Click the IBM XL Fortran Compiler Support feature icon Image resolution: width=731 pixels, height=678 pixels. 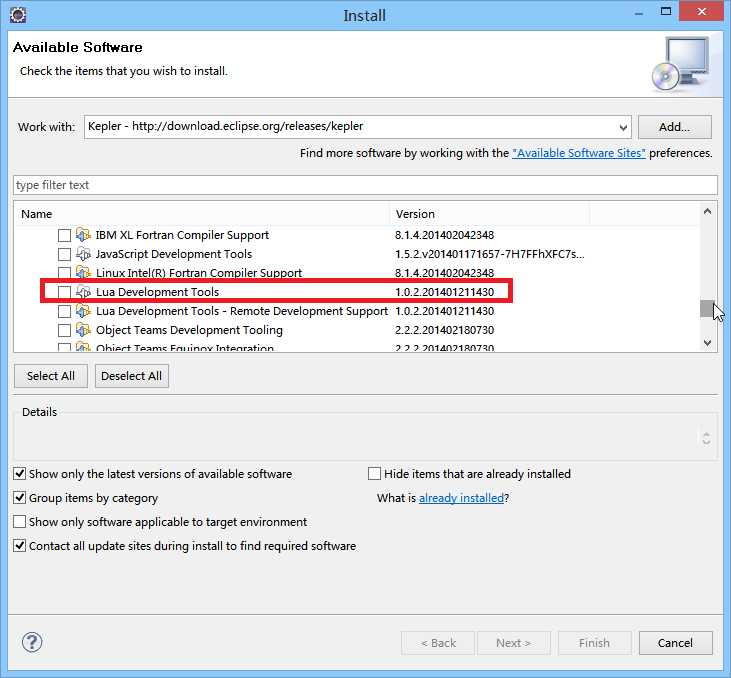pos(83,235)
